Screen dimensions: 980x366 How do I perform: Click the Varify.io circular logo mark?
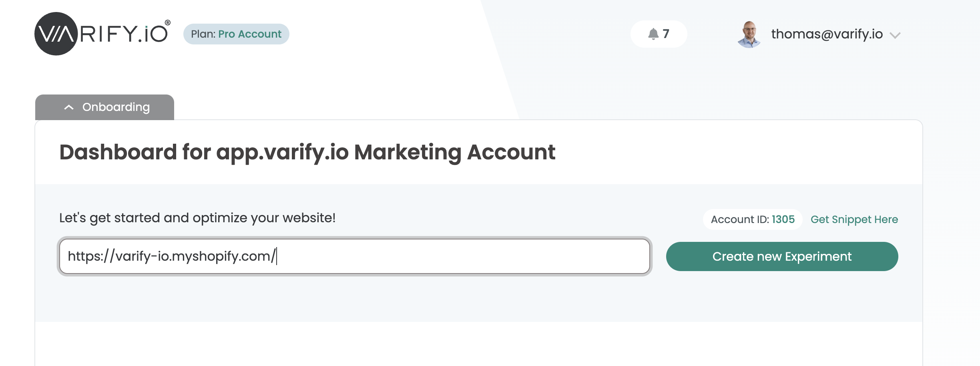click(56, 34)
